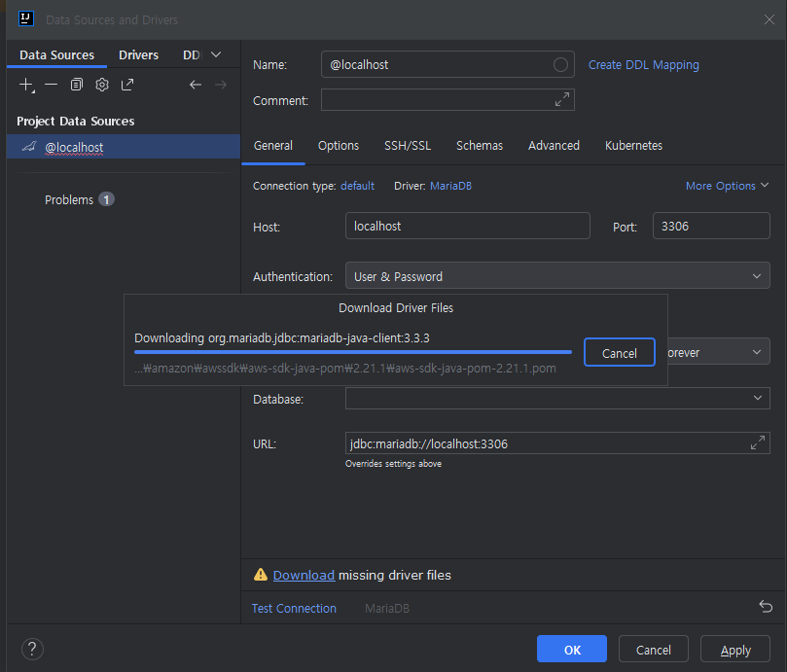Image resolution: width=787 pixels, height=672 pixels.
Task: Click the color circle in Name field
Action: [560, 65]
